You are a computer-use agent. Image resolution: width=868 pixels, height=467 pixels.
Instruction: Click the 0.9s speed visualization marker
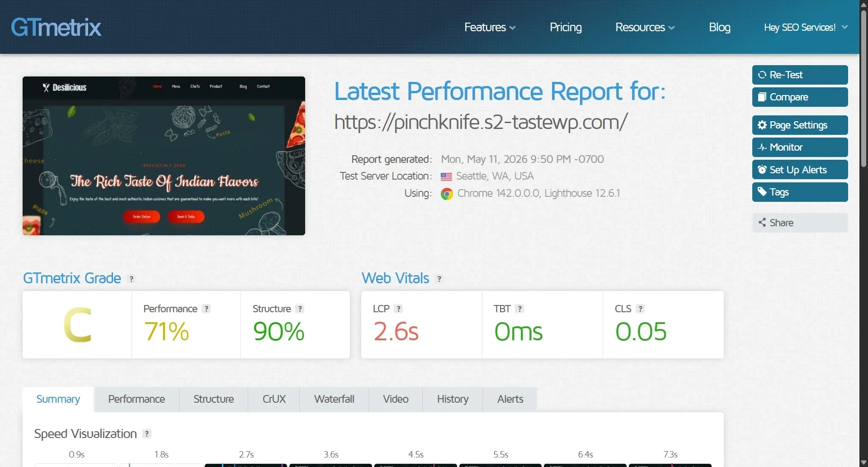click(x=76, y=454)
